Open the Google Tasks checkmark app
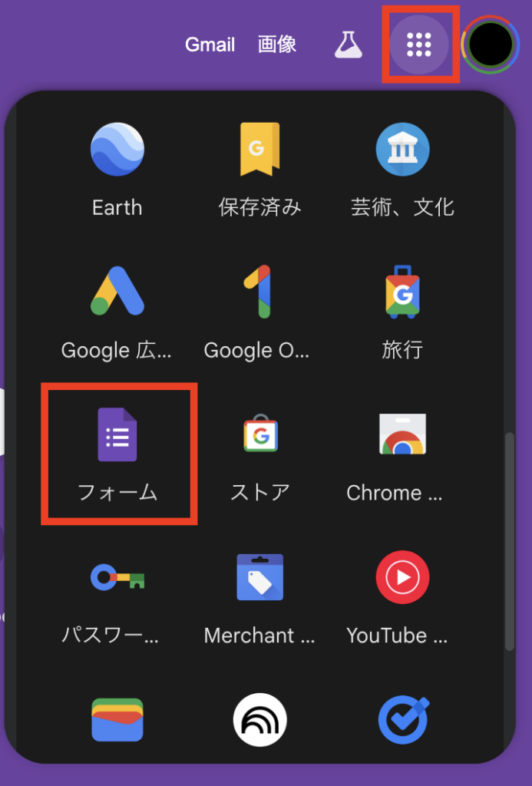Screen dimensions: 532x786 (x=402, y=719)
